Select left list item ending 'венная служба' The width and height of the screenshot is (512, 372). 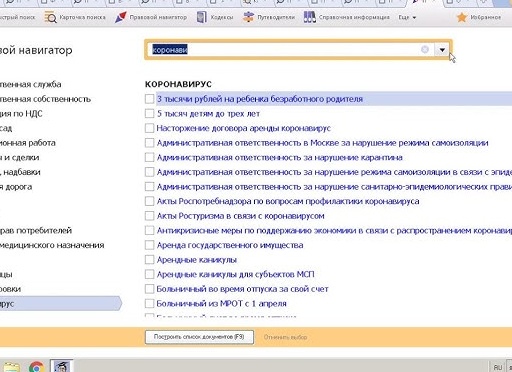click(30, 84)
